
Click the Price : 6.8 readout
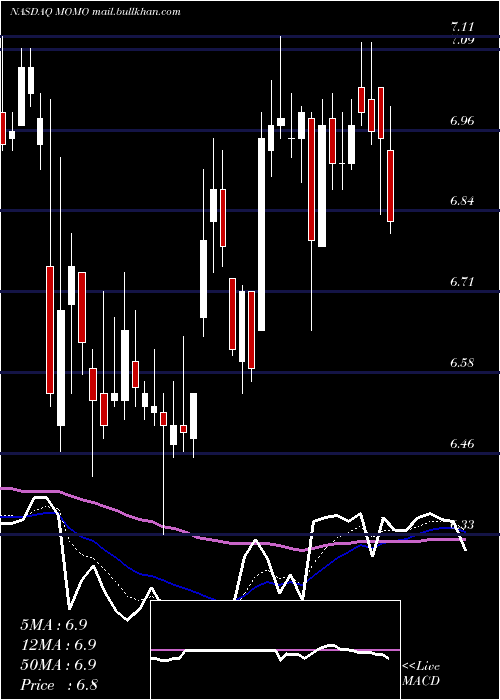pyautogui.click(x=59, y=685)
